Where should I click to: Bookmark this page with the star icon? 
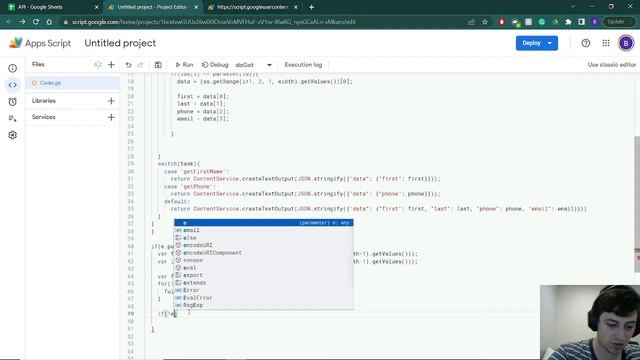pos(484,22)
